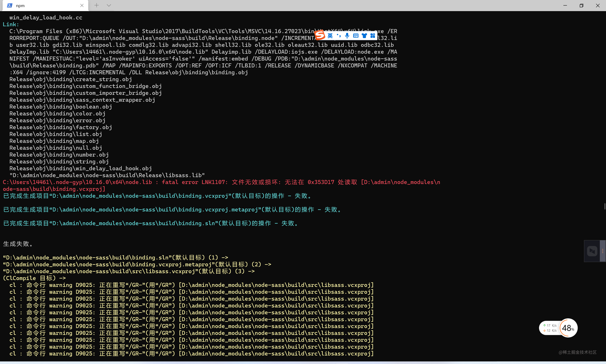The height and width of the screenshot is (364, 606).
Task: Minimize the terminal window
Action: [565, 5]
